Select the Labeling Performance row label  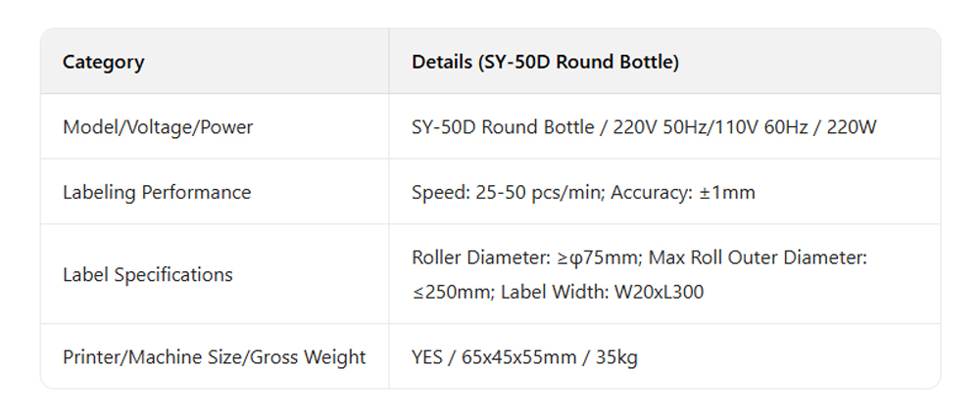click(x=157, y=192)
